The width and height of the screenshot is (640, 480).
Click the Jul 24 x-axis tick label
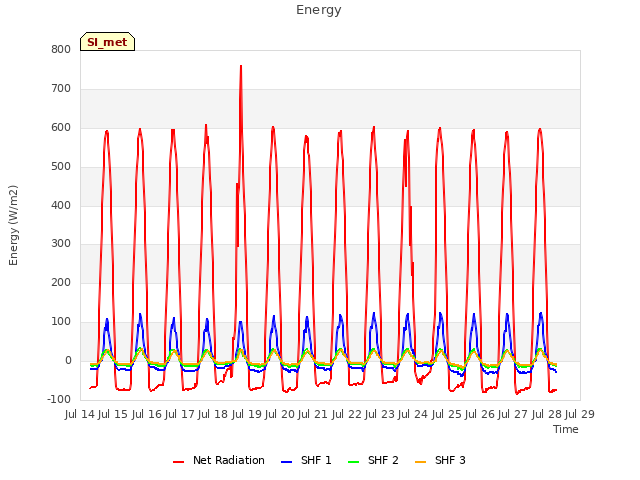pyautogui.click(x=413, y=414)
